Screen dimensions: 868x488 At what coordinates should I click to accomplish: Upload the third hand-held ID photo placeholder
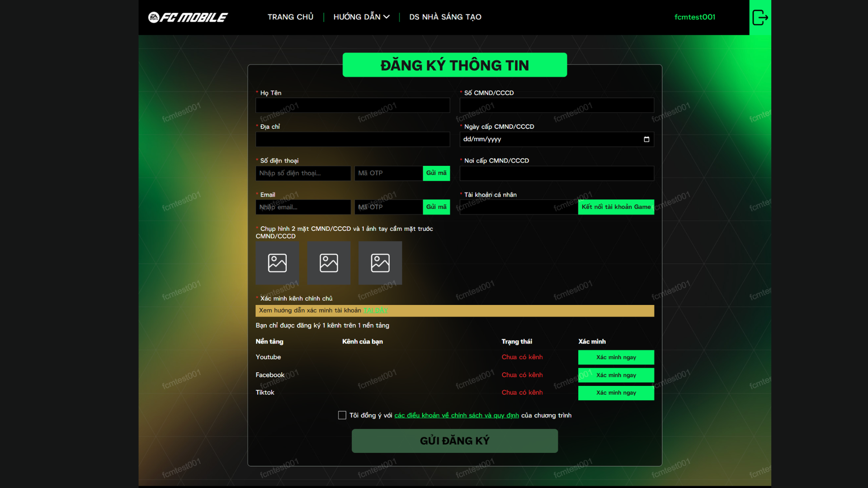coord(380,263)
